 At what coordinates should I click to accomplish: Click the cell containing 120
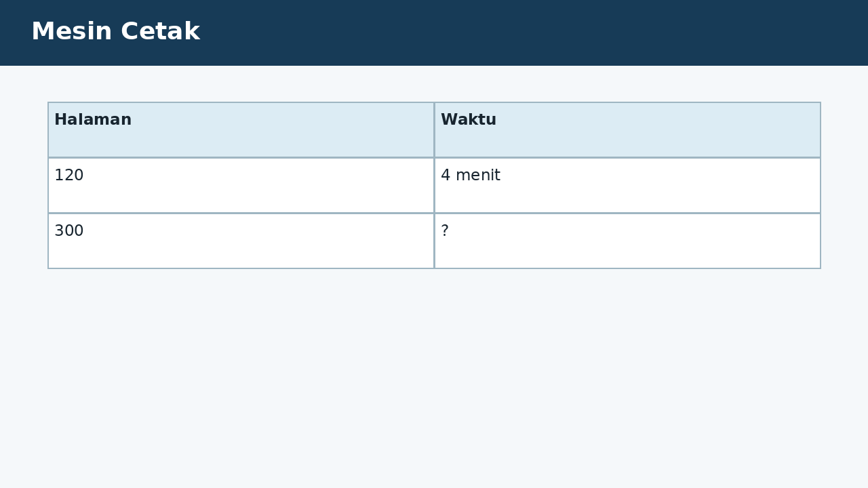coord(241,185)
